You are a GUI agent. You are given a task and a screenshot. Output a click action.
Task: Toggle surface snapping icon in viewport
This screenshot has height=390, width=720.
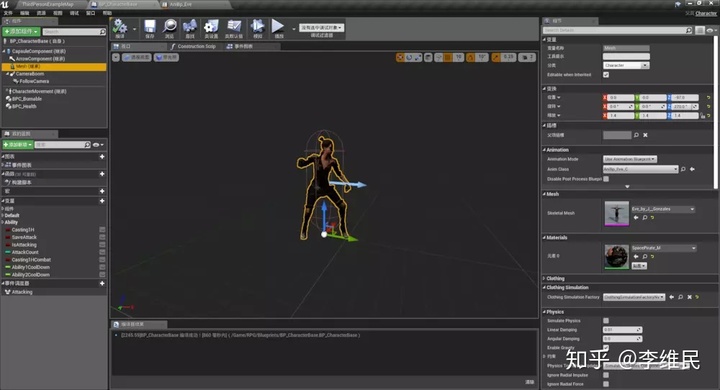[439, 57]
